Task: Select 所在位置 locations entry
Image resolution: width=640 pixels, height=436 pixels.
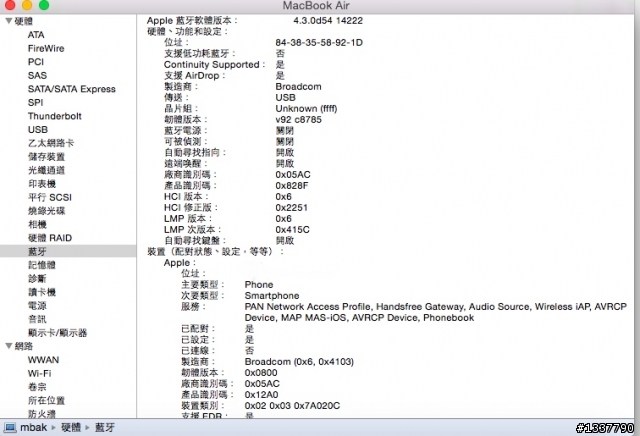Action: (46, 400)
